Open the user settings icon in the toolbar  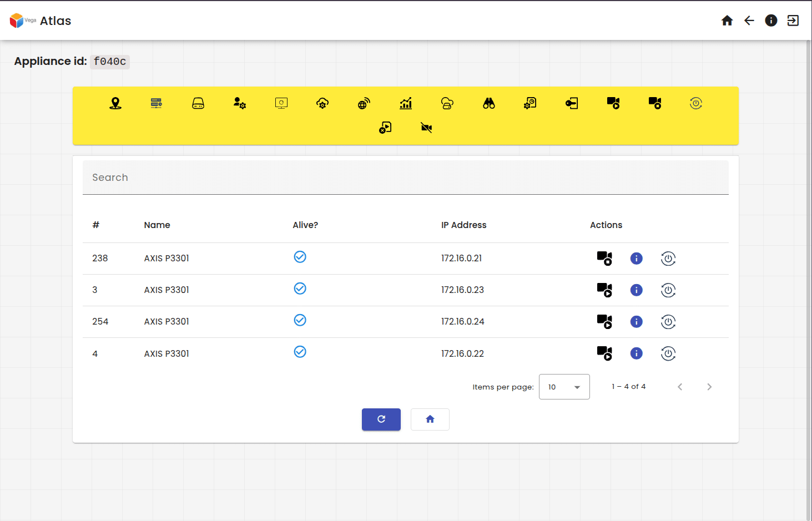239,103
